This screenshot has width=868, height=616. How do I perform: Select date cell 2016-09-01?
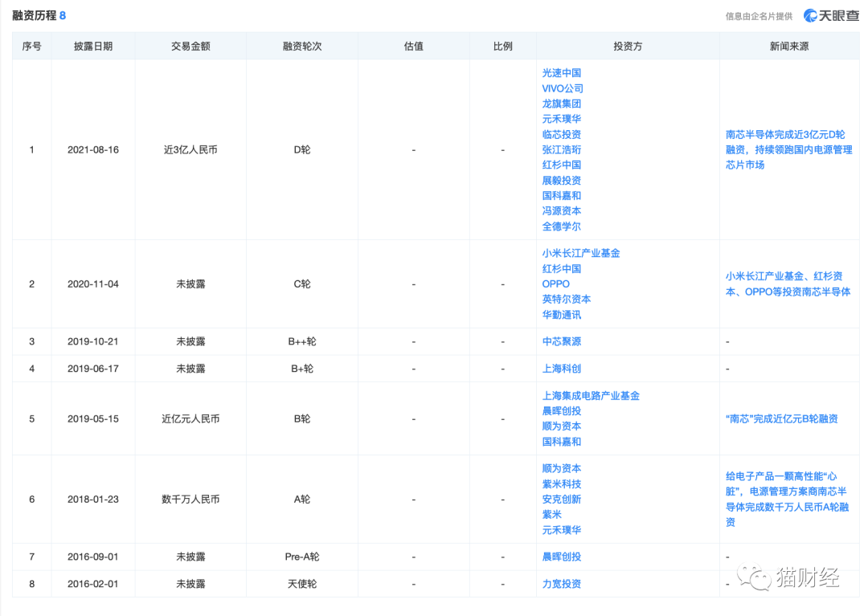pyautogui.click(x=93, y=557)
